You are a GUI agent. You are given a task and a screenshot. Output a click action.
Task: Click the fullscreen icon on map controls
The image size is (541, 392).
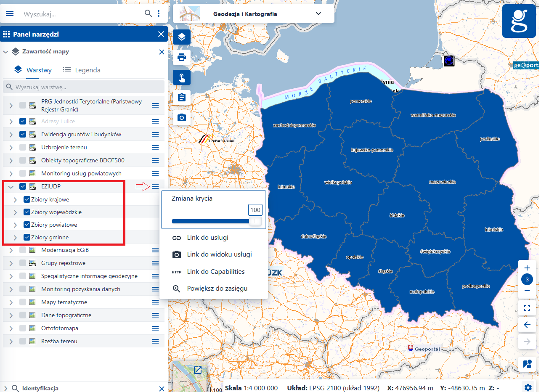click(x=527, y=308)
